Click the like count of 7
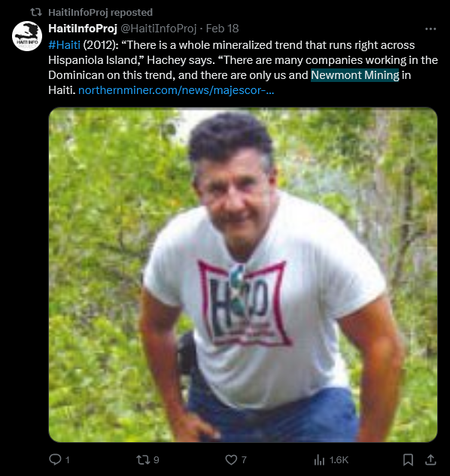Screen dimensions: 450x476 [x=244, y=460]
